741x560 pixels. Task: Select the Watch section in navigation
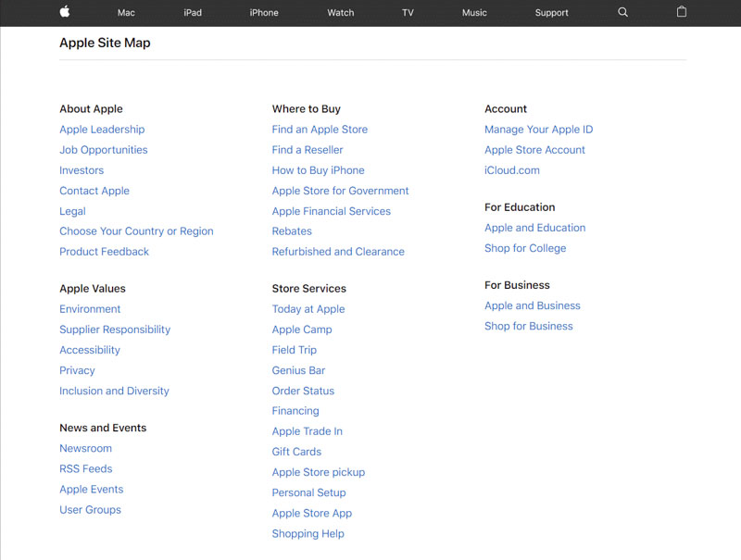(x=340, y=12)
